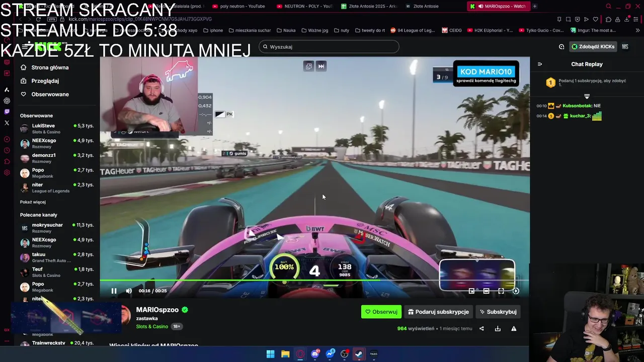The image size is (644, 362).
Task: Click Zdobądź KICKs button
Action: point(593,47)
